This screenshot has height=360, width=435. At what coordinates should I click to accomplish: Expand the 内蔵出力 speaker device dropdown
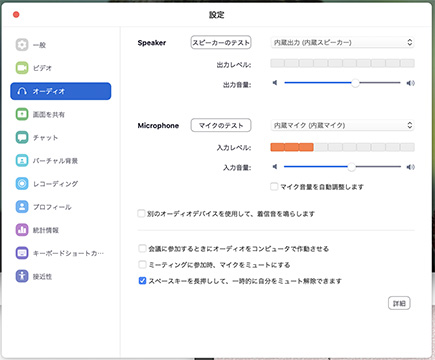tap(342, 42)
